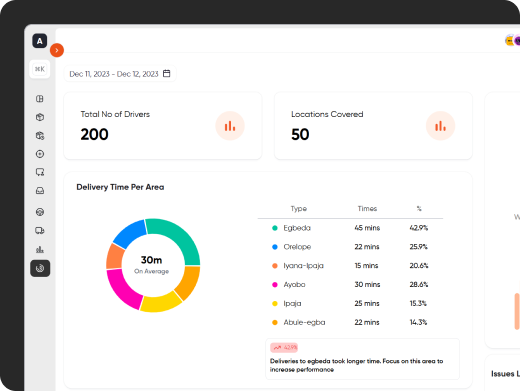The height and width of the screenshot is (391, 520).
Task: Click the blue dot next to Orelope
Action: pyautogui.click(x=275, y=247)
